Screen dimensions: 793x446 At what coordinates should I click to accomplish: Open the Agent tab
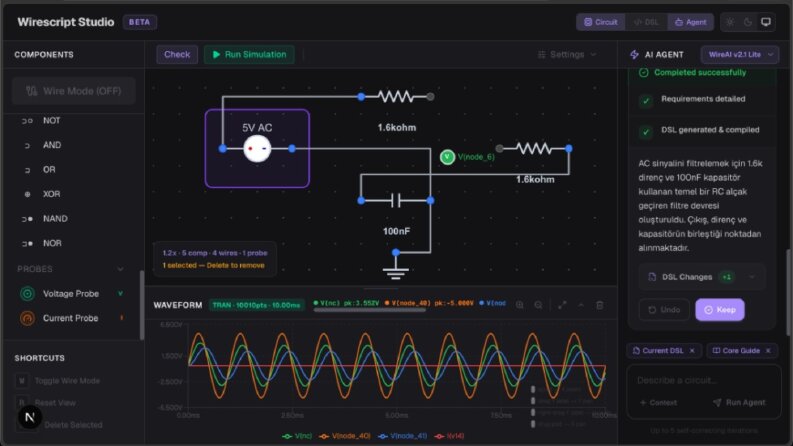tap(690, 22)
